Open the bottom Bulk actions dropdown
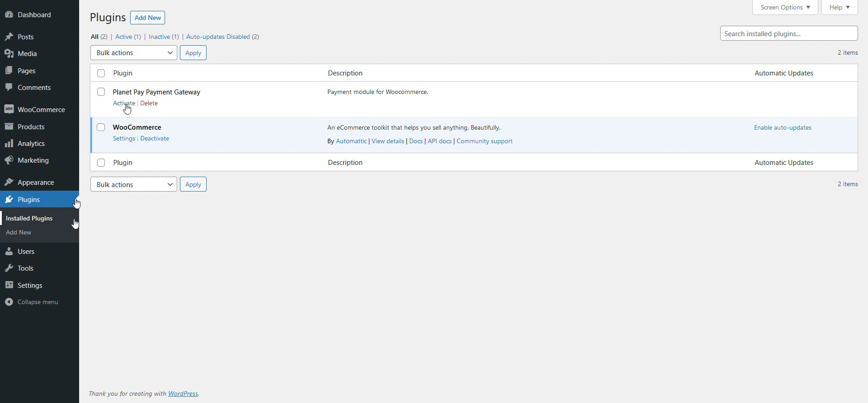Viewport: 868px width, 403px height. point(134,184)
